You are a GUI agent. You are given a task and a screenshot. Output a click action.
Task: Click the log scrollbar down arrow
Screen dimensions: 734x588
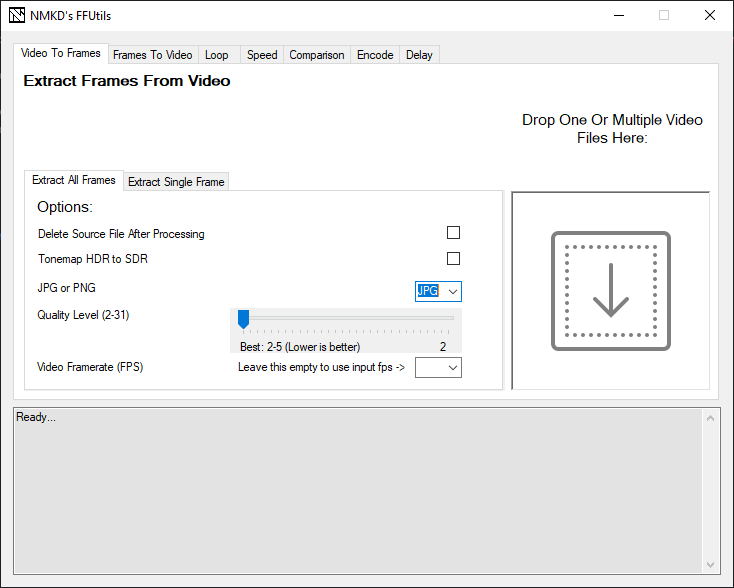(x=710, y=565)
